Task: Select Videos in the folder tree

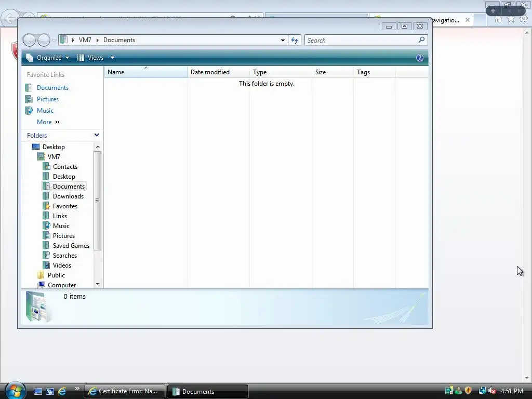Action: pos(62,265)
